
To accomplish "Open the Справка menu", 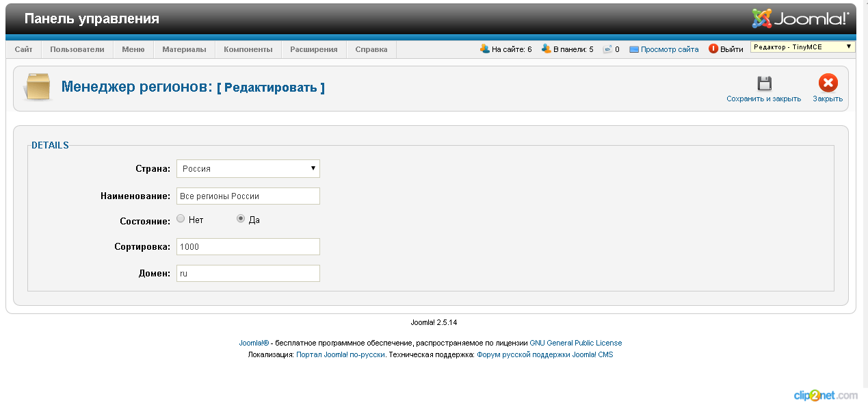I will [x=371, y=49].
